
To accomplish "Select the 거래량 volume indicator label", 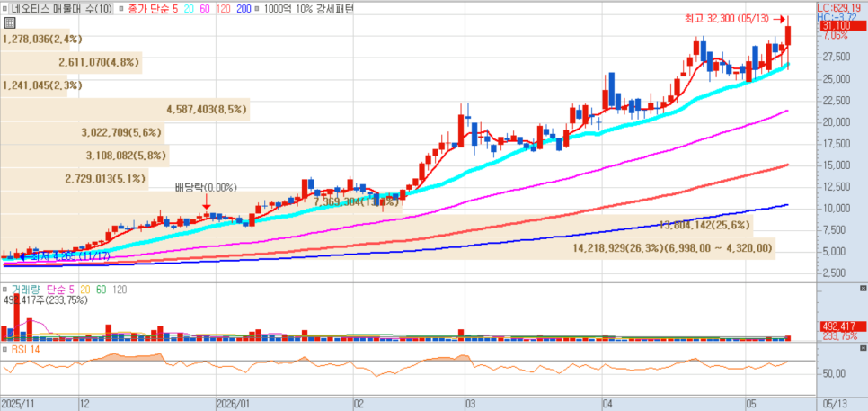I will click(x=25, y=290).
